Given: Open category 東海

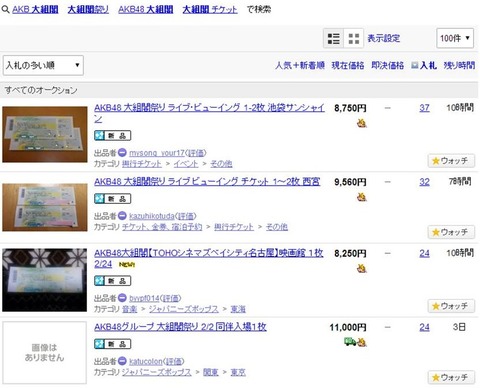Looking at the screenshot, I should pos(238,309).
